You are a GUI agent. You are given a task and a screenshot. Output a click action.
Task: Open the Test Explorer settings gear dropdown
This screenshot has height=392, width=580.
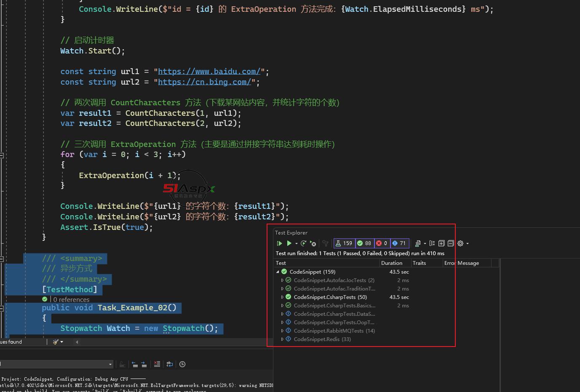[462, 243]
